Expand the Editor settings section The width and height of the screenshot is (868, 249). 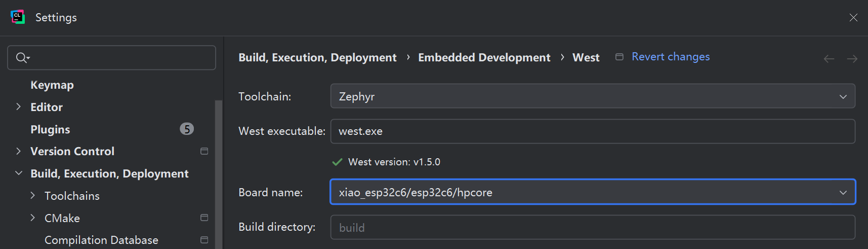[19, 107]
